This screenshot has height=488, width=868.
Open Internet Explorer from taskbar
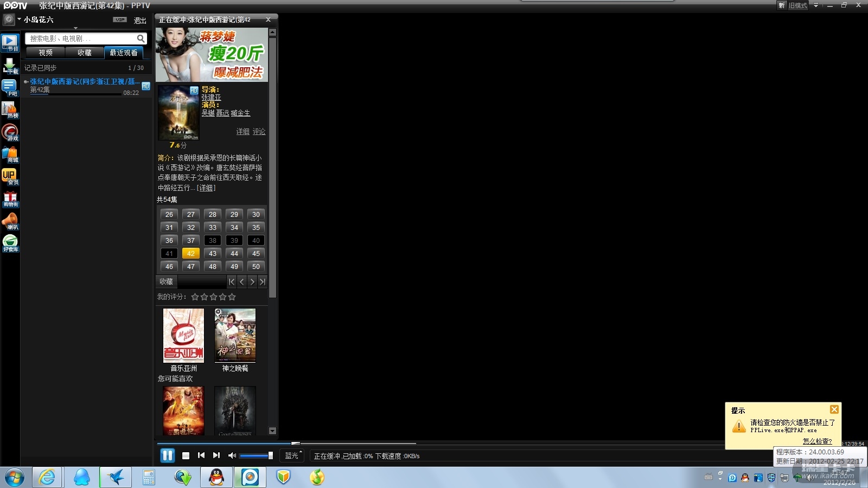[x=47, y=477]
